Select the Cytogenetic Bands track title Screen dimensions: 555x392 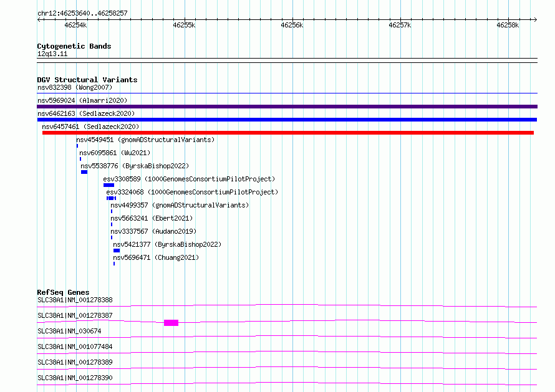(x=74, y=46)
